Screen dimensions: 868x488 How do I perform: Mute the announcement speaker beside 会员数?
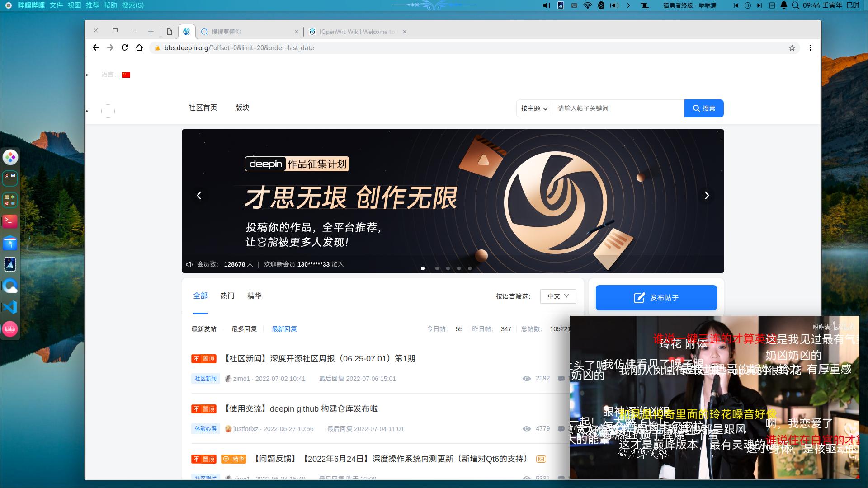(x=189, y=264)
